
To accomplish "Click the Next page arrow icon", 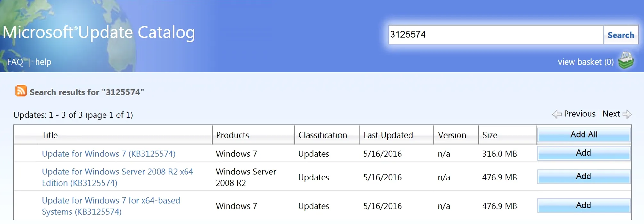I will [627, 114].
